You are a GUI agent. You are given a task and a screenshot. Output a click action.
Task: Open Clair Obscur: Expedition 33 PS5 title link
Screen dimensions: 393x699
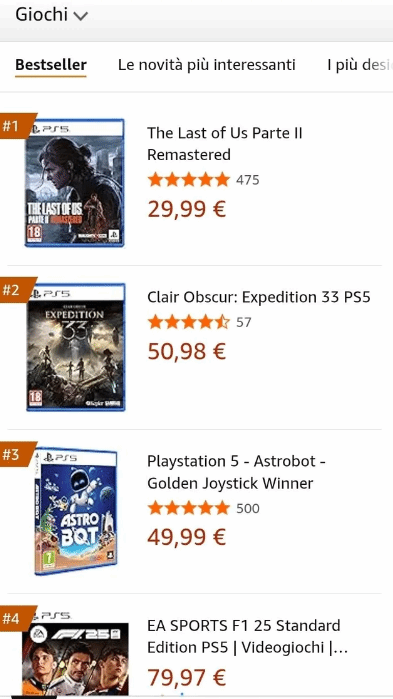point(259,297)
